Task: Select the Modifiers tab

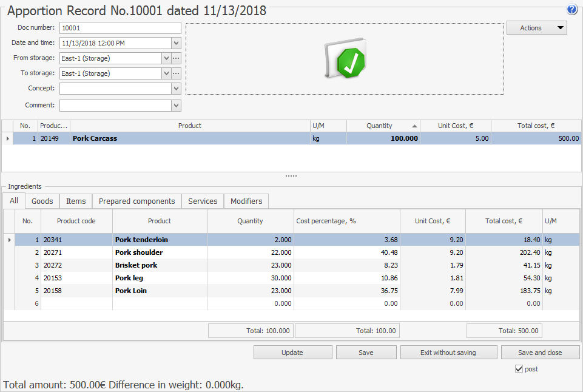Action: tap(246, 201)
